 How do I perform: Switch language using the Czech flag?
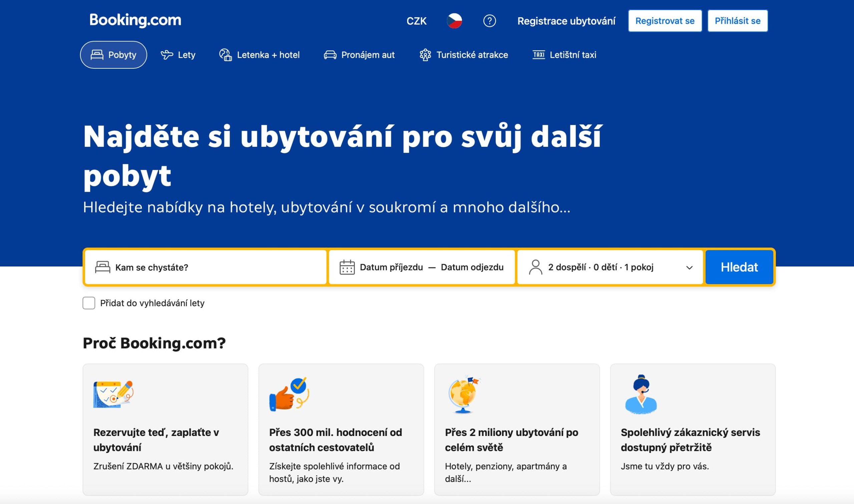[x=455, y=20]
